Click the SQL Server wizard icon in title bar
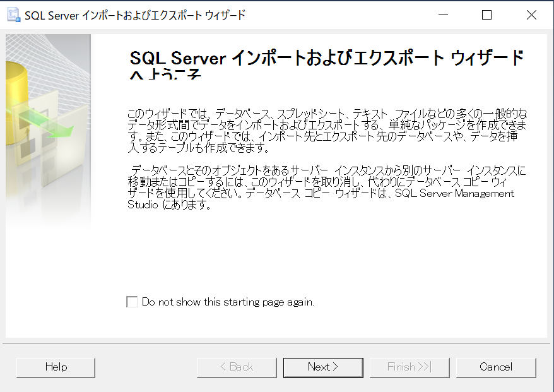The width and height of the screenshot is (554, 392). (13, 14)
